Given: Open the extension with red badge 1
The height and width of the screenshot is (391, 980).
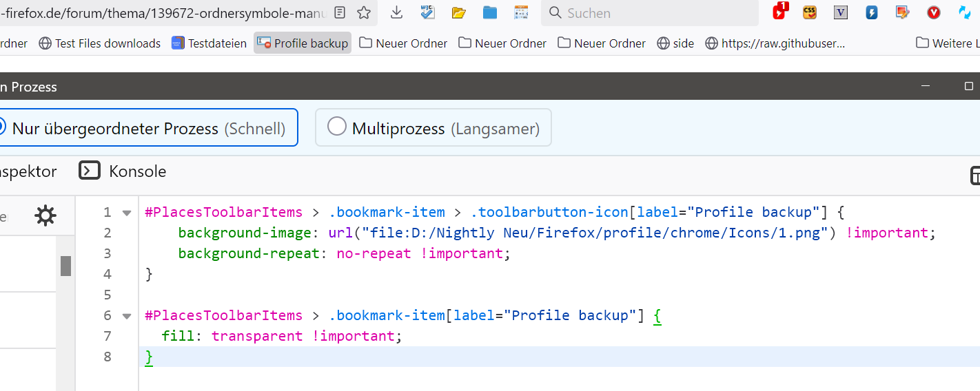Looking at the screenshot, I should (779, 12).
